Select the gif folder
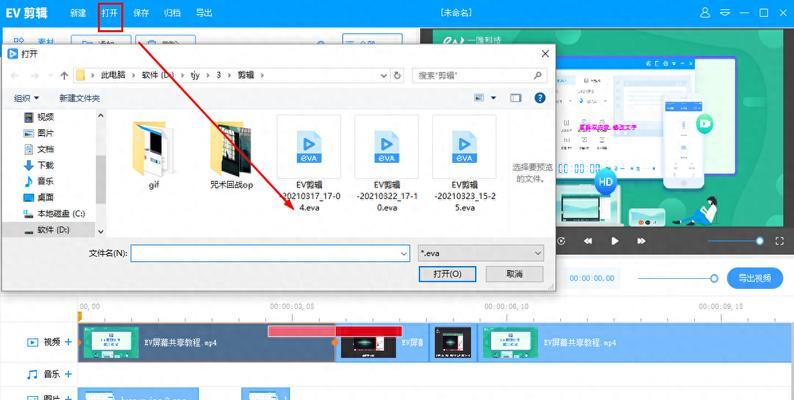 coord(154,155)
